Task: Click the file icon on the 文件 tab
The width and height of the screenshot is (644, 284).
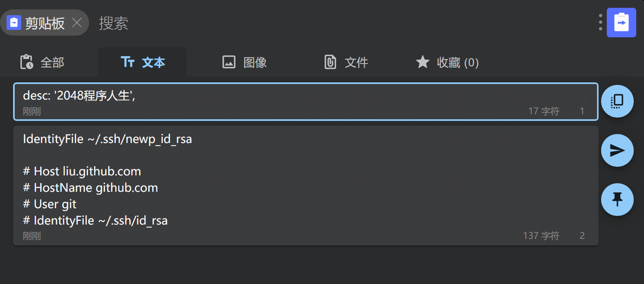Action: click(x=330, y=62)
